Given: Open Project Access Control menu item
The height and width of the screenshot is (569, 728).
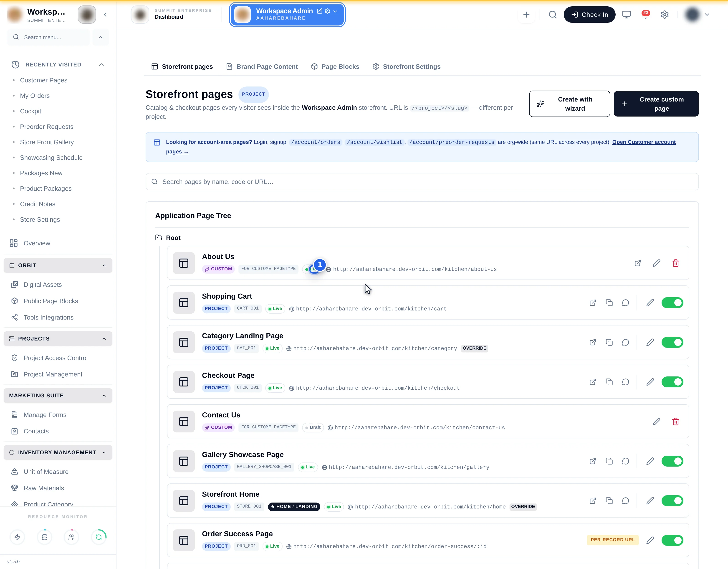Looking at the screenshot, I should [x=55, y=358].
